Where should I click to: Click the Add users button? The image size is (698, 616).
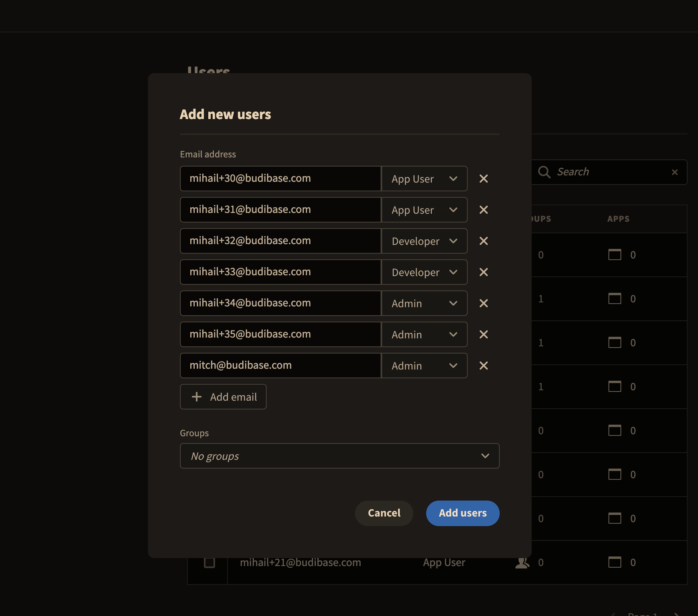[x=463, y=513]
